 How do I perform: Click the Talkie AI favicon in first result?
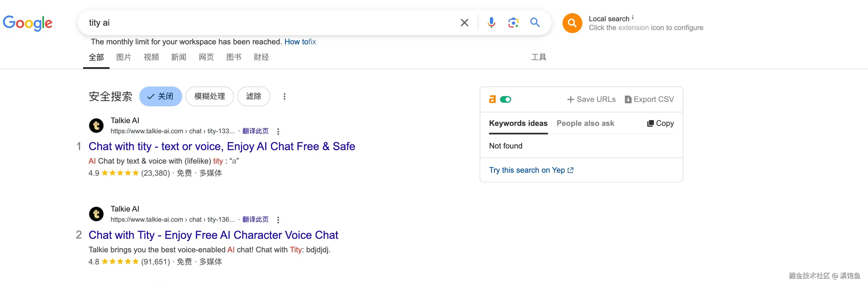click(x=96, y=125)
